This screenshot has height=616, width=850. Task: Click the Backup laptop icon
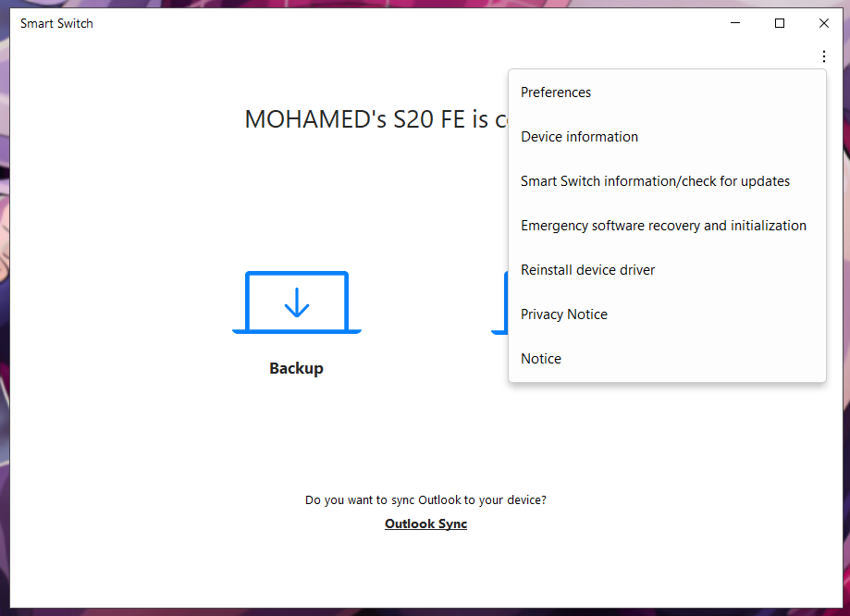coord(297,302)
